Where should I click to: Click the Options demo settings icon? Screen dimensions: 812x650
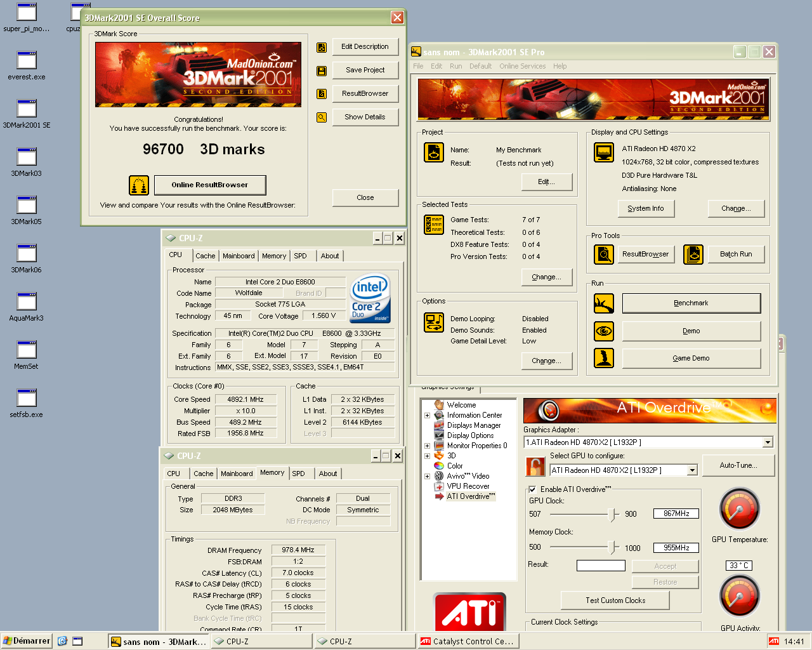tap(434, 322)
